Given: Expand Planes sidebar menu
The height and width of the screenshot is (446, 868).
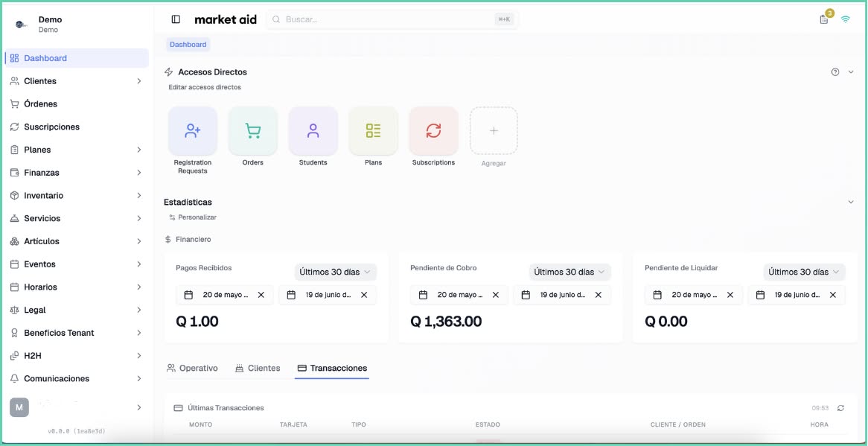Looking at the screenshot, I should point(77,150).
